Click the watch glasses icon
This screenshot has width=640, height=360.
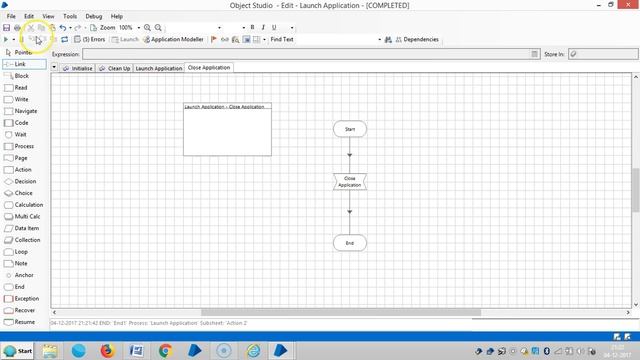224,40
